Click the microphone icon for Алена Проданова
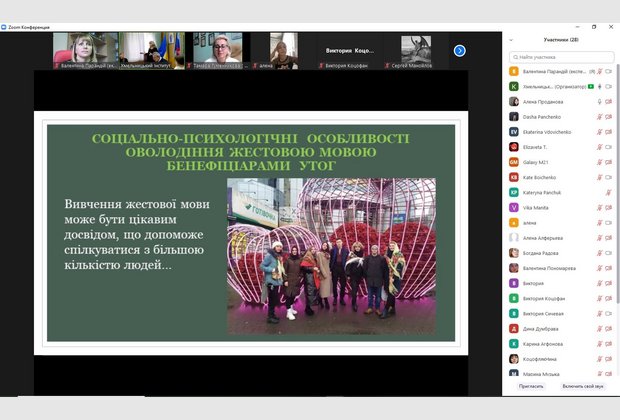The image size is (620, 420). pos(598,102)
